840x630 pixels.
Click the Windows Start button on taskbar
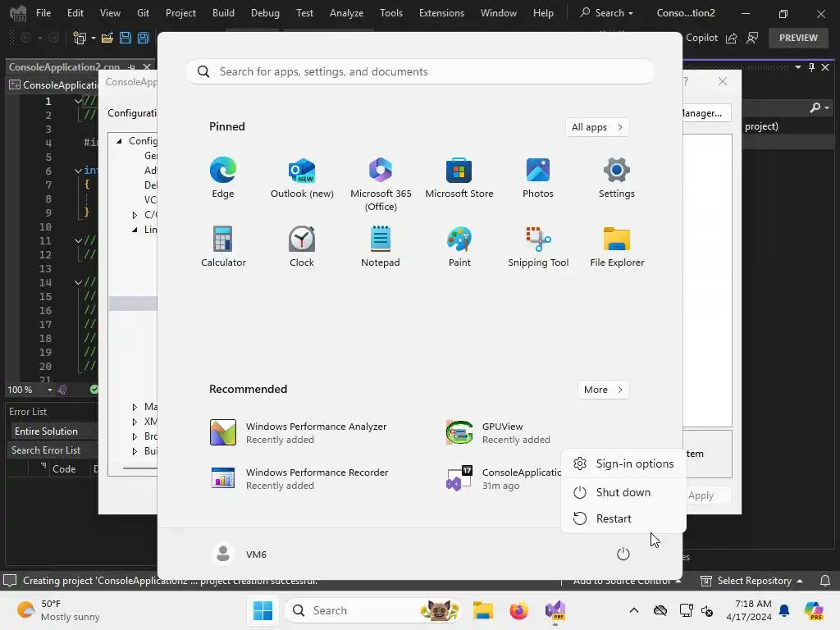click(x=262, y=610)
